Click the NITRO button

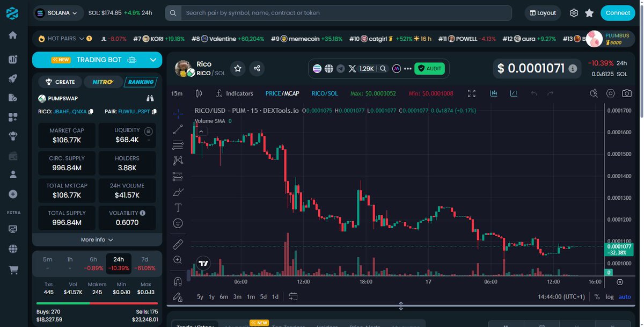click(103, 82)
